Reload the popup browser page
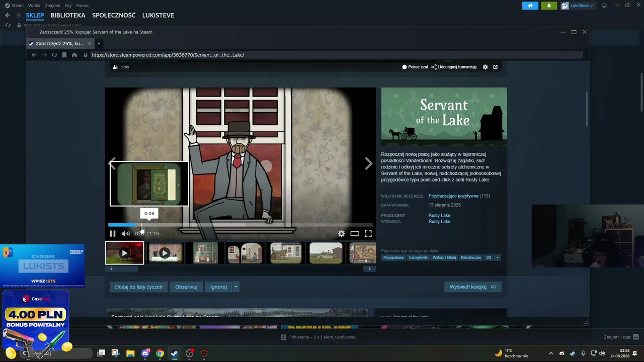The image size is (644, 362). pos(54,55)
